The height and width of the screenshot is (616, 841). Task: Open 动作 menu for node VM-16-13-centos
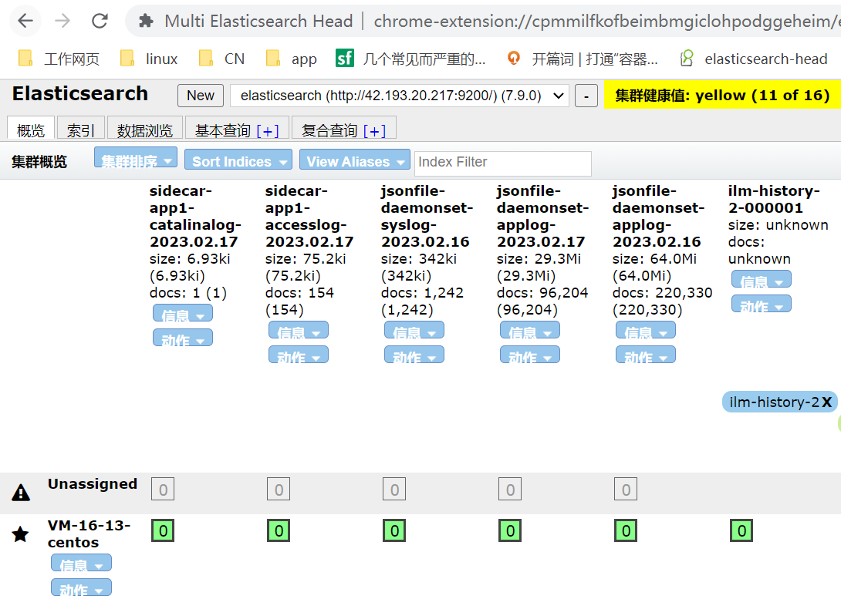(82, 587)
